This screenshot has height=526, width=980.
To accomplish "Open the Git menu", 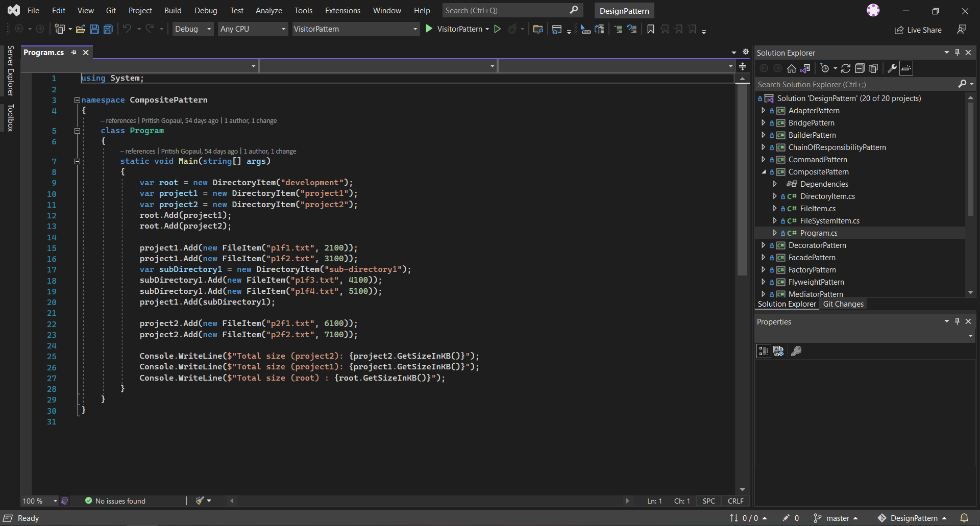I will (x=111, y=10).
